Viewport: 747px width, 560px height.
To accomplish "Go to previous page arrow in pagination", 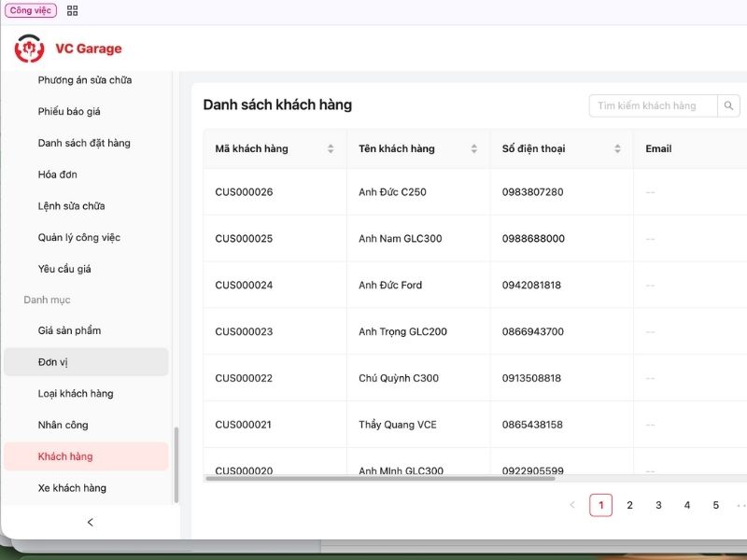I will click(x=572, y=505).
